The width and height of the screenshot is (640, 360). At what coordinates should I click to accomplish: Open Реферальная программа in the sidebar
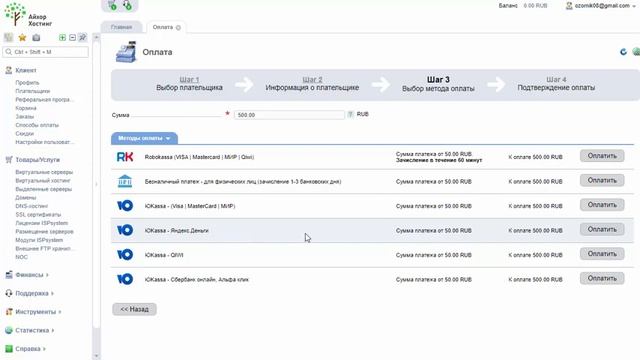45,100
